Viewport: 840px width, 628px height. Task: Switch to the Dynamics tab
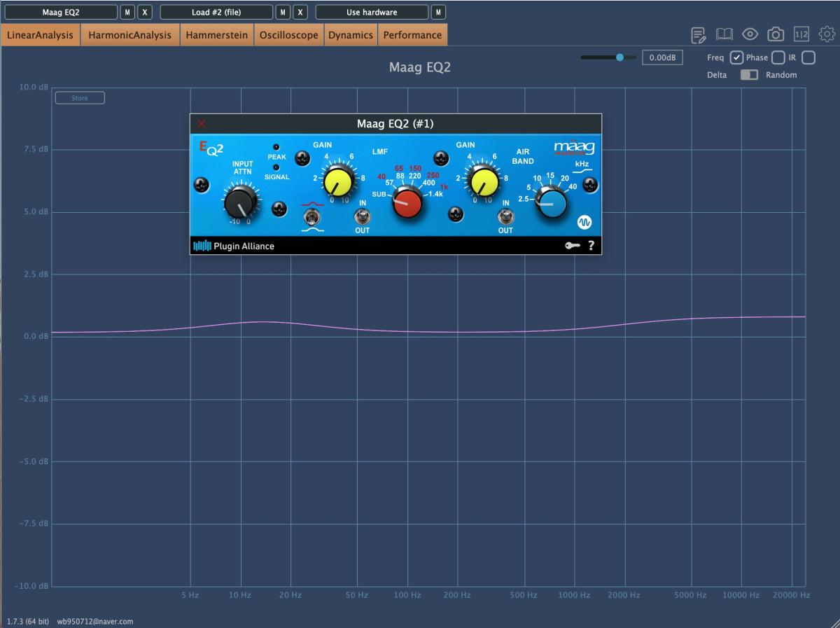(351, 35)
